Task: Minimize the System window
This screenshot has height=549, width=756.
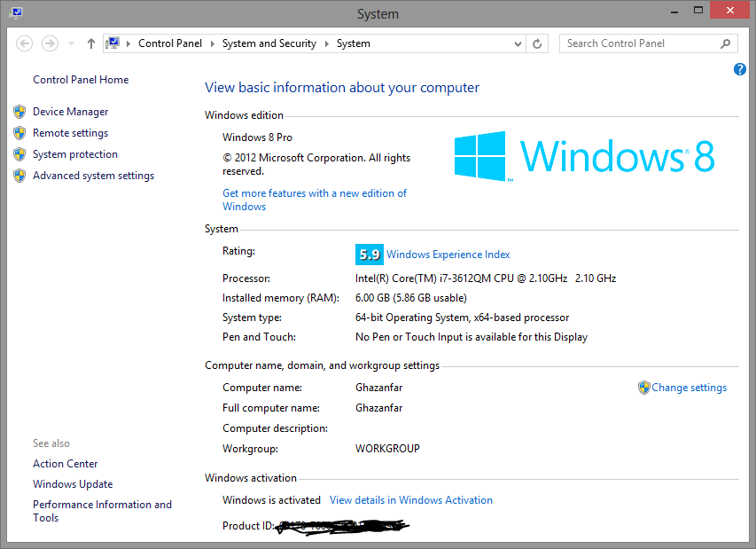Action: click(x=674, y=12)
